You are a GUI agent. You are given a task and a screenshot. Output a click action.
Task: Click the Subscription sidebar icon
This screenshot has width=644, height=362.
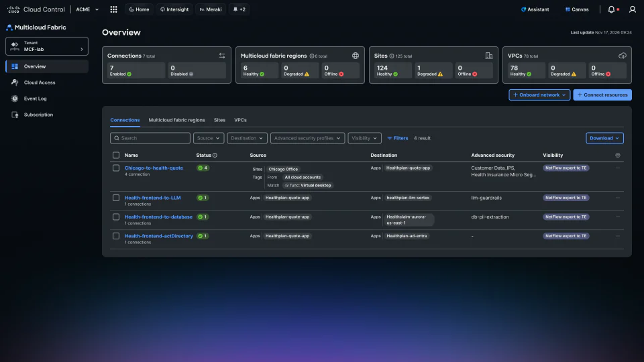[15, 115]
